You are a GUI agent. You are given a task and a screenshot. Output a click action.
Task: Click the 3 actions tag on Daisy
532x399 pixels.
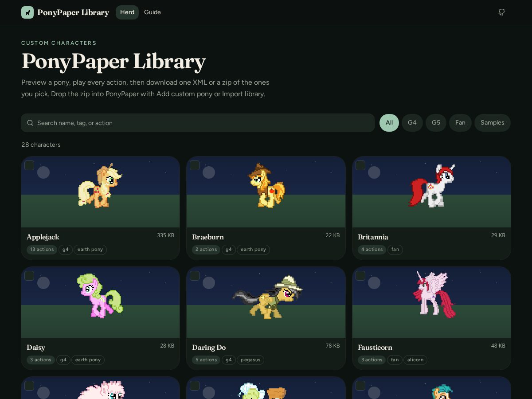coord(41,360)
